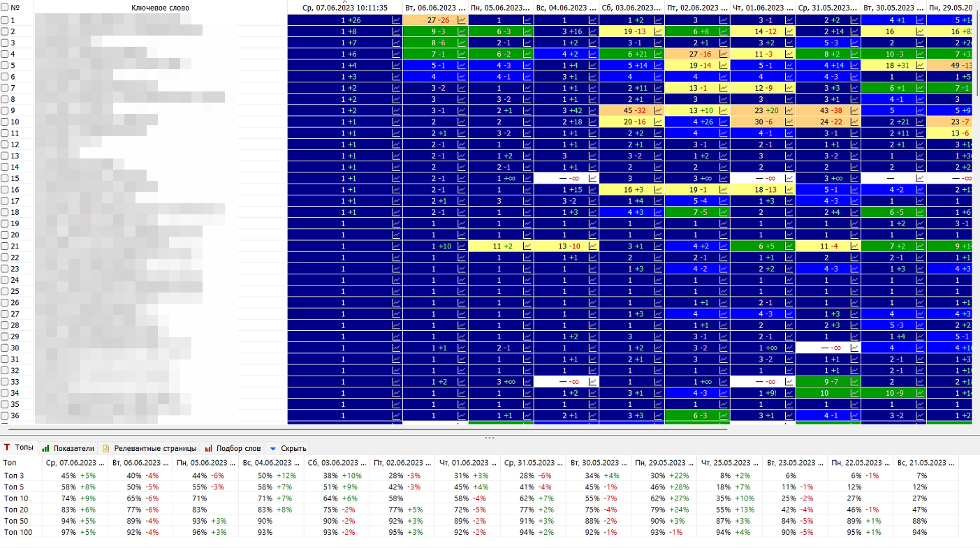This screenshot has width=980, height=548.
Task: Open row 15 chart icon under 04.06.2023
Action: 593,178
